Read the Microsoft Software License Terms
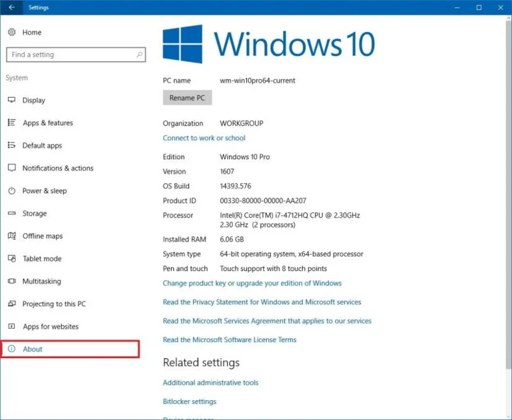512x420 pixels. [x=230, y=340]
